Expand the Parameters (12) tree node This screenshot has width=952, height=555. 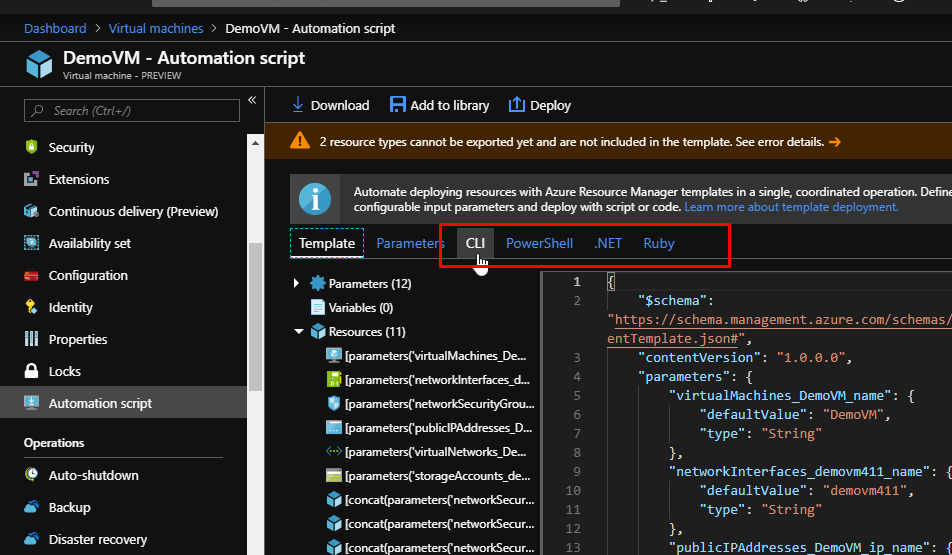296,283
